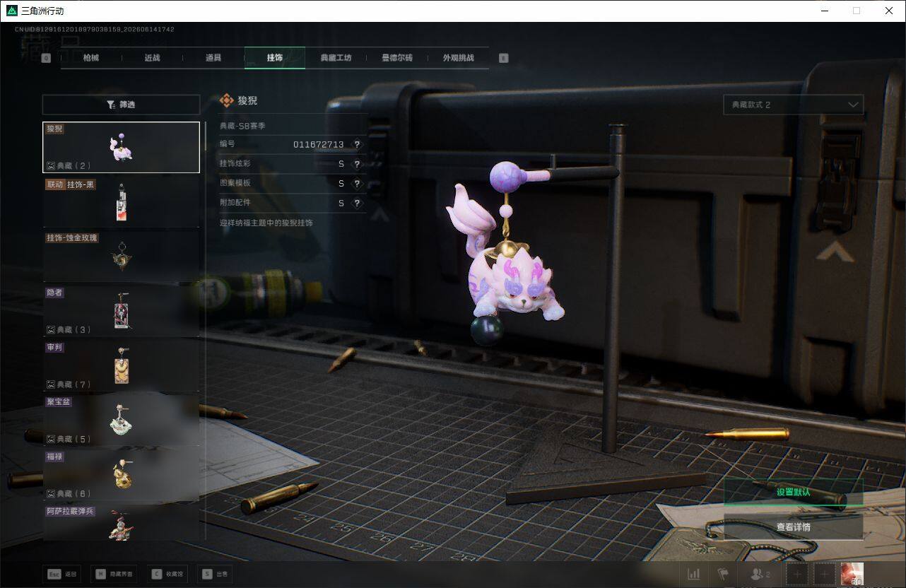The width and height of the screenshot is (906, 588).
Task: Open help for 图案模板 rating
Action: coord(357,184)
